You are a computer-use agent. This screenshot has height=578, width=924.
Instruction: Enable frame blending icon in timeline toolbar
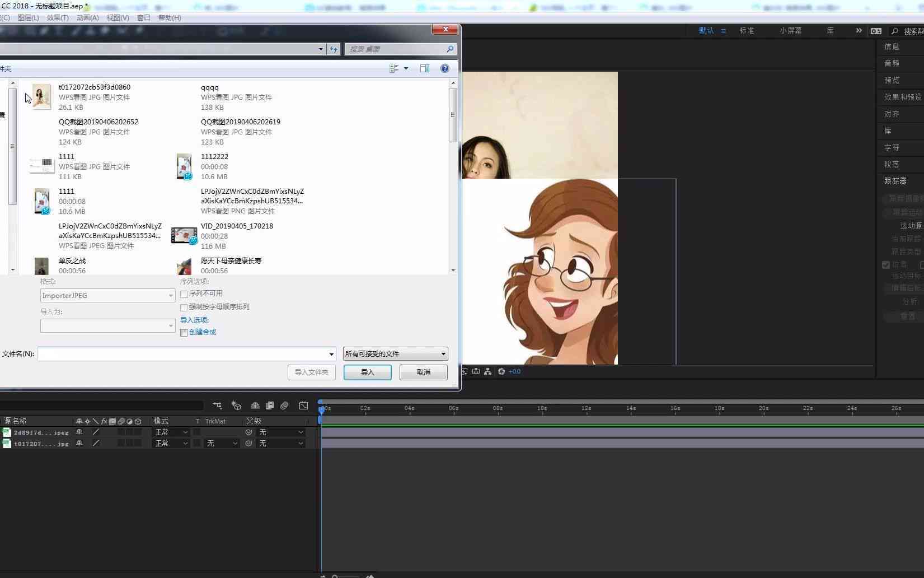[270, 405]
